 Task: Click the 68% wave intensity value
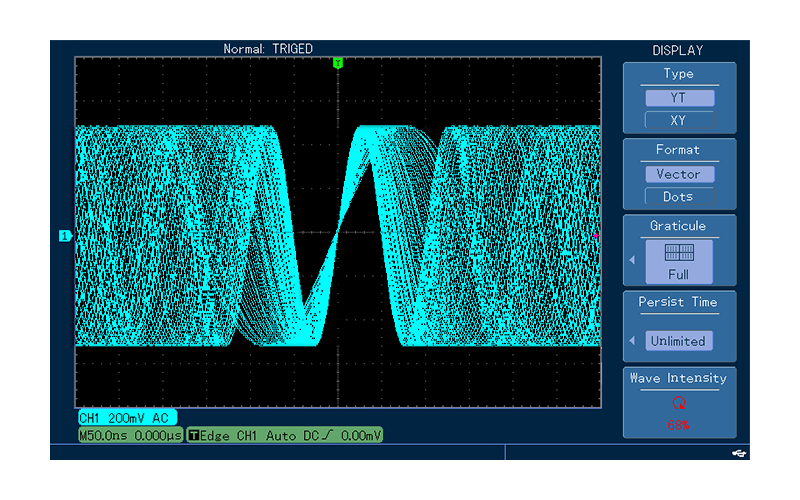[x=679, y=425]
